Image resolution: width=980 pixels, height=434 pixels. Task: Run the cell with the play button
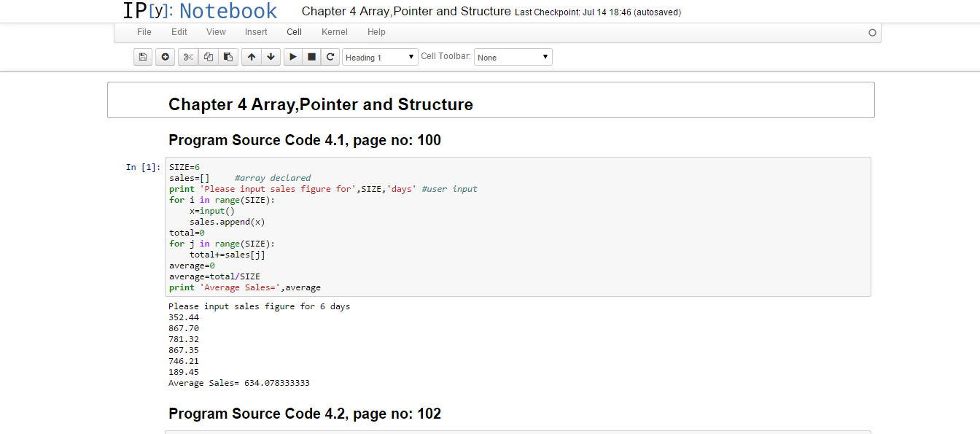click(x=292, y=57)
